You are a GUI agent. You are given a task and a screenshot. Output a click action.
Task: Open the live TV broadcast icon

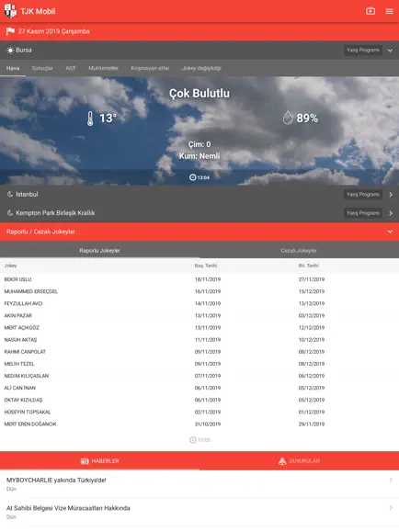pyautogui.click(x=370, y=11)
